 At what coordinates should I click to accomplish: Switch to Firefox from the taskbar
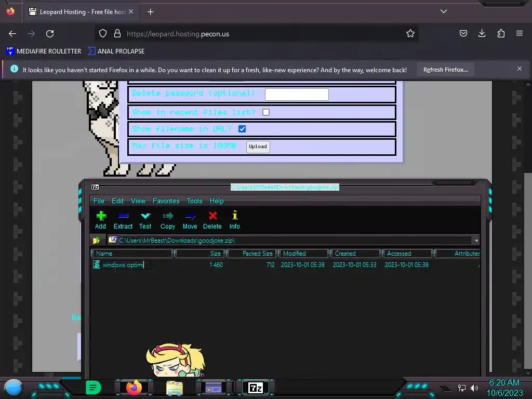(134, 388)
